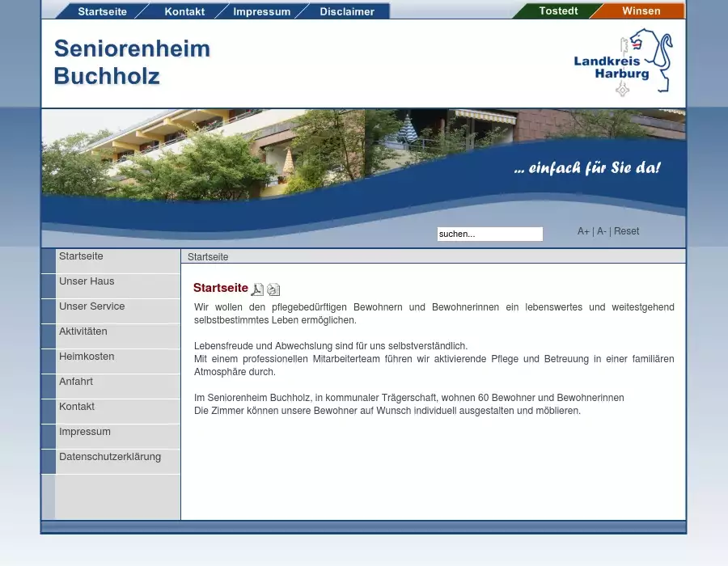The width and height of the screenshot is (728, 566).
Task: Select 'Aktivitäten' from the side menu
Action: [83, 332]
